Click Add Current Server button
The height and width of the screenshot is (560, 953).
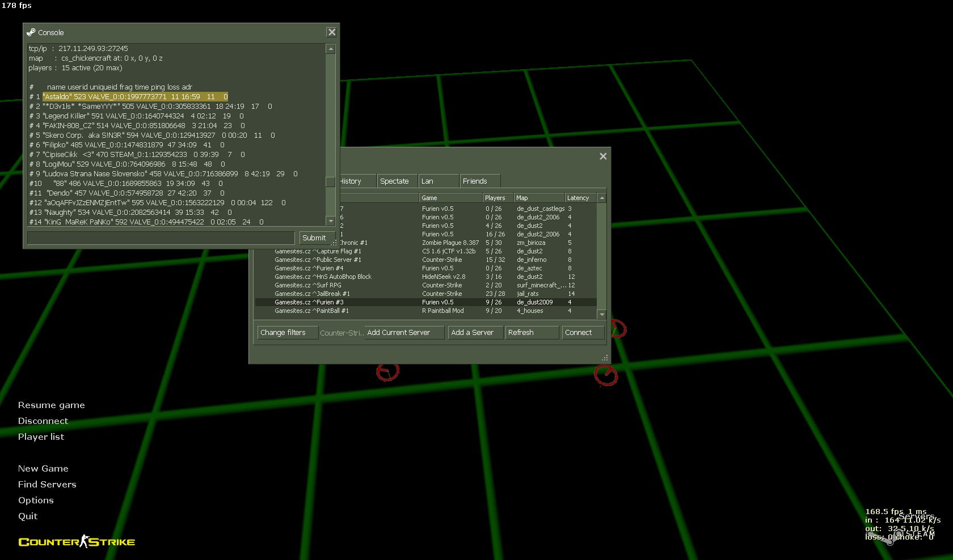tap(404, 333)
